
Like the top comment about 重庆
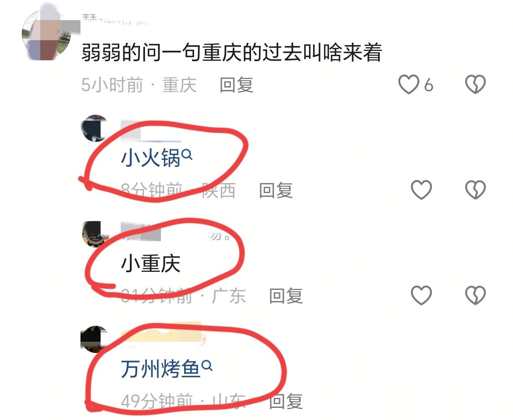tap(408, 85)
